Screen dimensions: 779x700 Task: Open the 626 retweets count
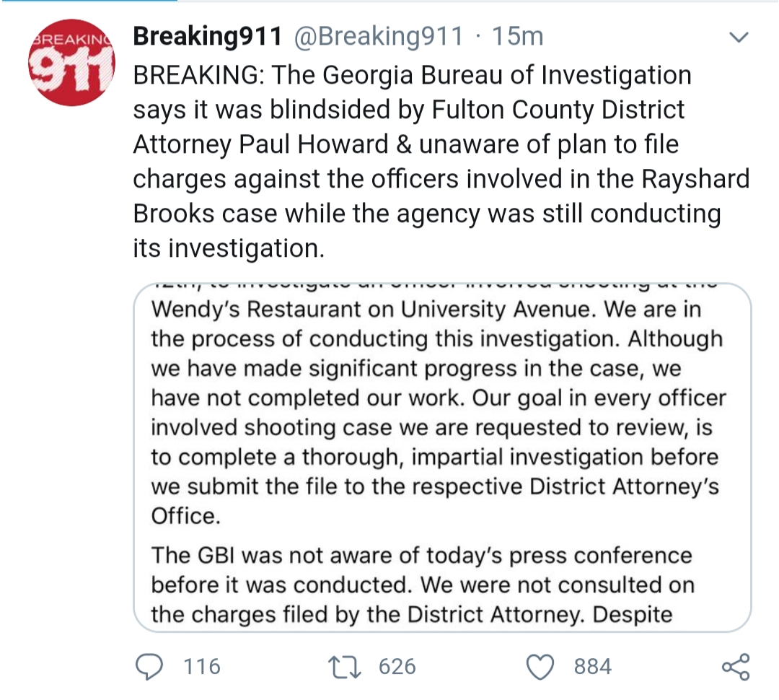point(397,667)
